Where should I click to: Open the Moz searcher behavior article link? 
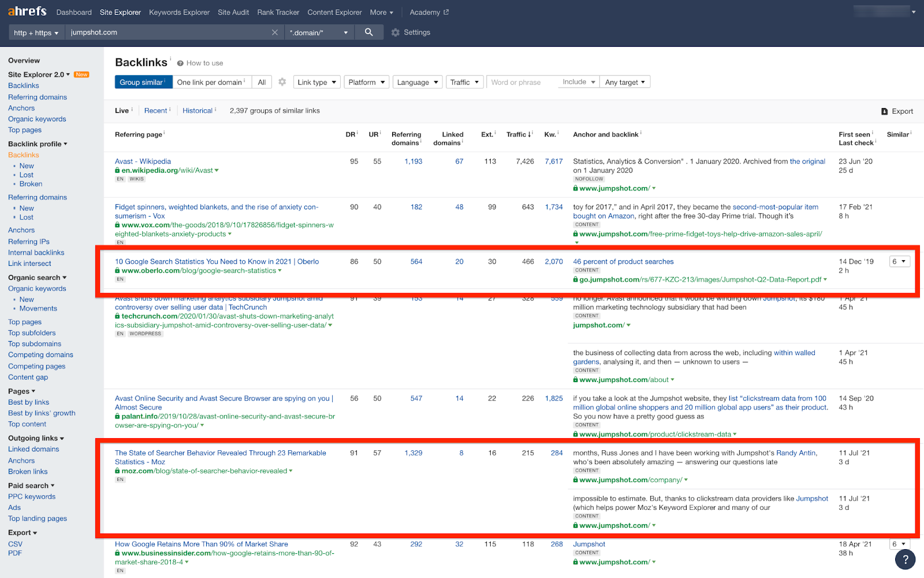[x=220, y=457]
